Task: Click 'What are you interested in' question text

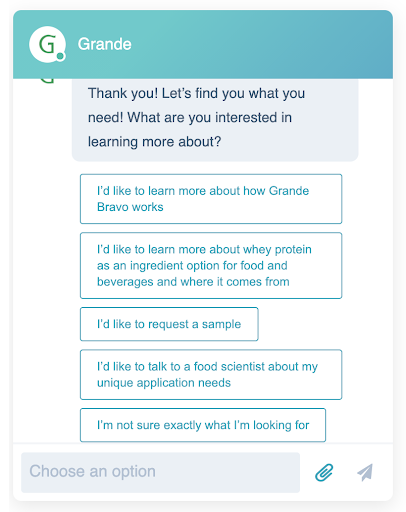Action: (x=209, y=117)
